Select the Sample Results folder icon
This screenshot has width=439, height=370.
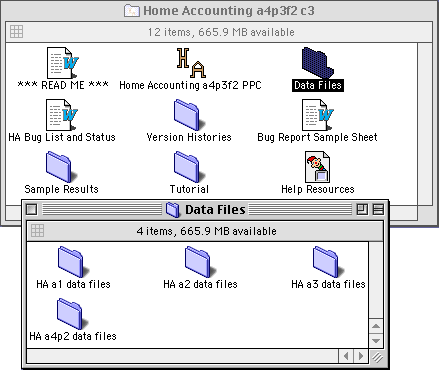[x=61, y=167]
